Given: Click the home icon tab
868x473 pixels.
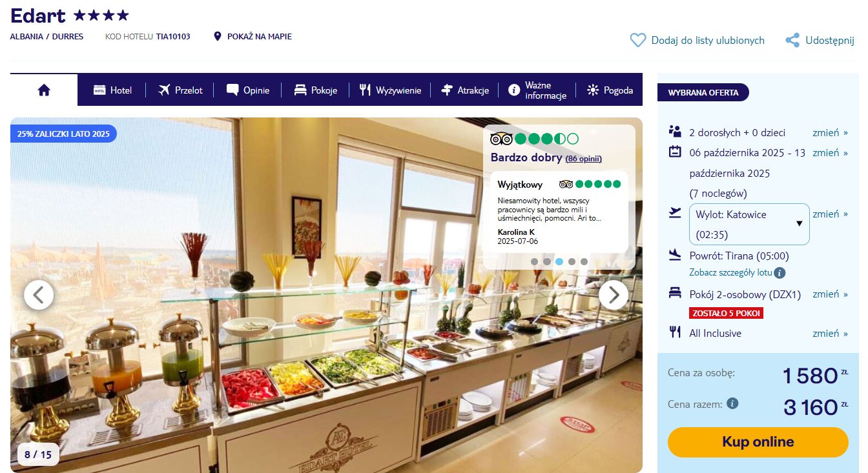Looking at the screenshot, I should tap(44, 90).
